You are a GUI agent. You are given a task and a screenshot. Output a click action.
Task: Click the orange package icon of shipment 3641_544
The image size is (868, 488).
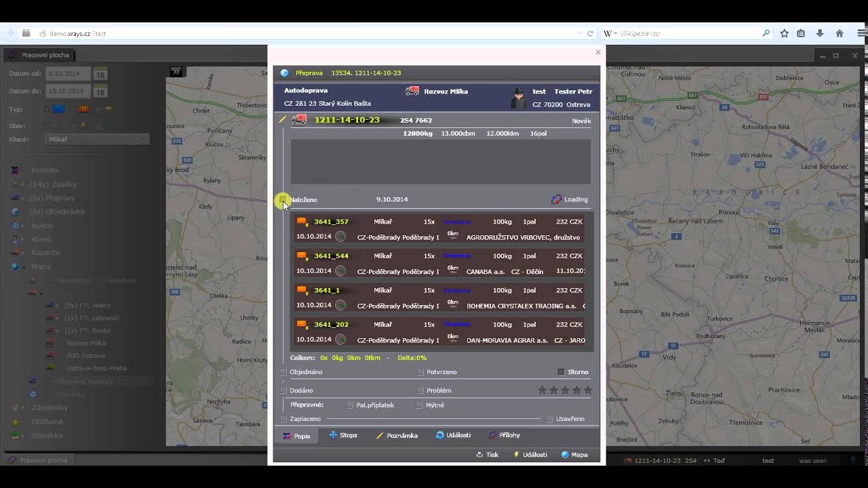[302, 256]
